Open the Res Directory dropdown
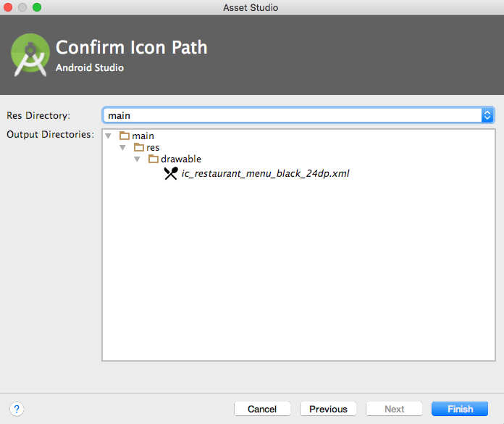Image resolution: width=504 pixels, height=424 pixels. [x=487, y=115]
